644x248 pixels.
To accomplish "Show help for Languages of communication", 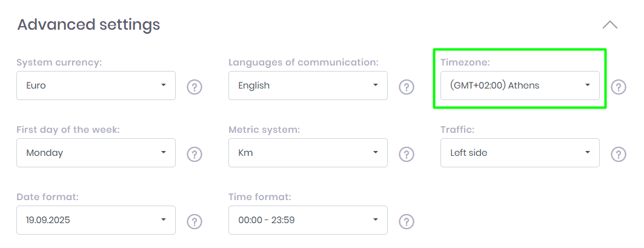I will point(406,87).
